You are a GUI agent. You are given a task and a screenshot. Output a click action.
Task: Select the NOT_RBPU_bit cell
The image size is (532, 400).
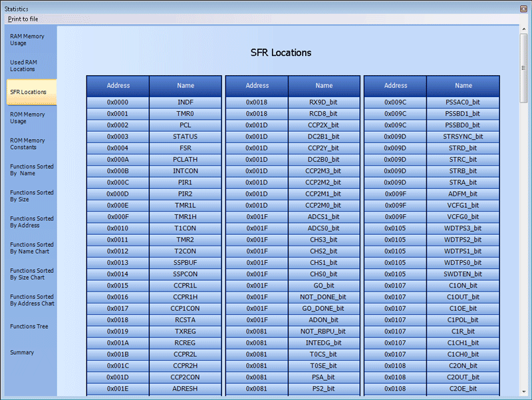tap(324, 331)
